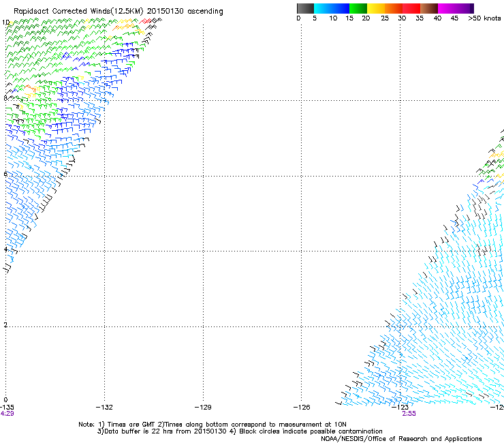Screen dimensions: 504x443
Task: Click the latitude label '4'
Action: pyautogui.click(x=5, y=249)
